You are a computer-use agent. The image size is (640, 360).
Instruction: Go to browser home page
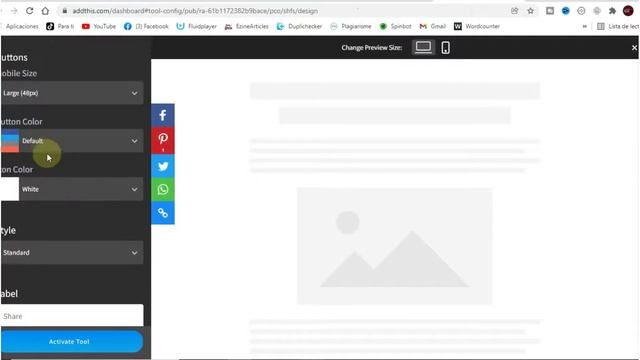[45, 11]
